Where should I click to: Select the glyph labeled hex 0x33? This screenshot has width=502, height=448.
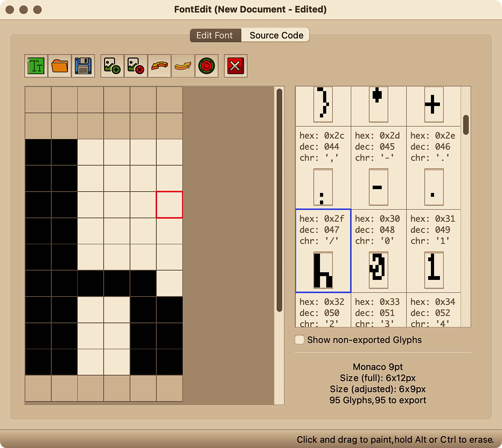379,310
